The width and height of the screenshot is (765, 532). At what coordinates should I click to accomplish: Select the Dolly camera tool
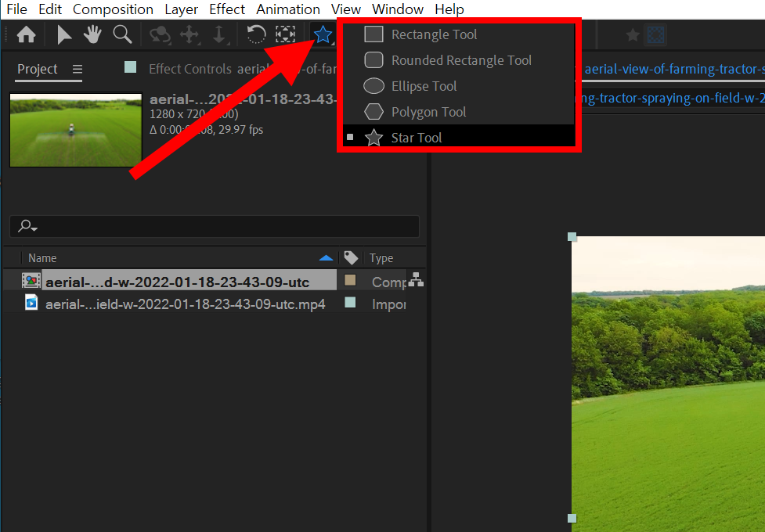(x=219, y=34)
